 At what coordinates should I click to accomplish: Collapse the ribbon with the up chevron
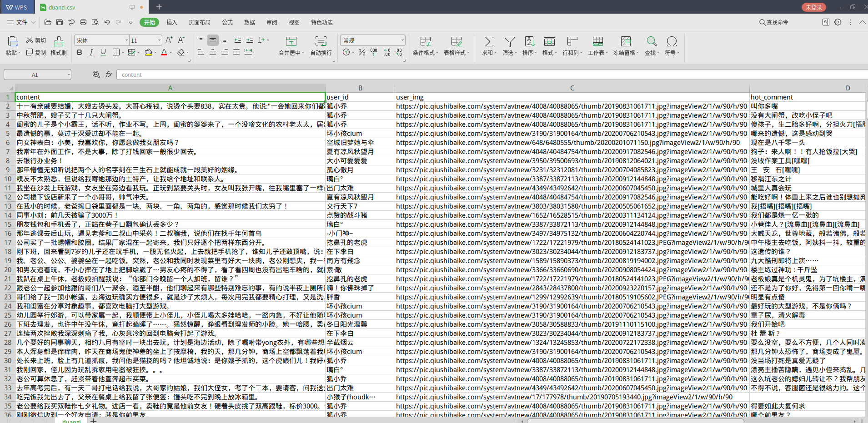862,22
